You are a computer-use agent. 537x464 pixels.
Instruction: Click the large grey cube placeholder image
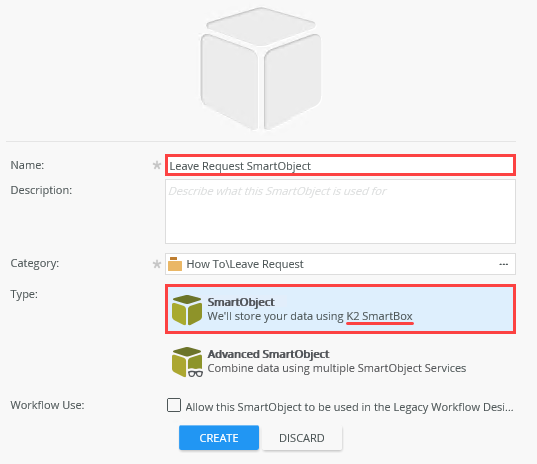coord(261,68)
